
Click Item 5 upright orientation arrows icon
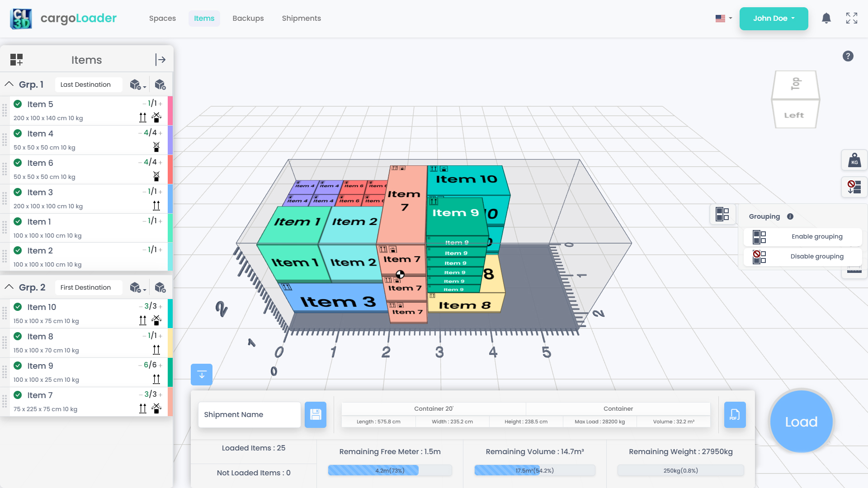143,117
